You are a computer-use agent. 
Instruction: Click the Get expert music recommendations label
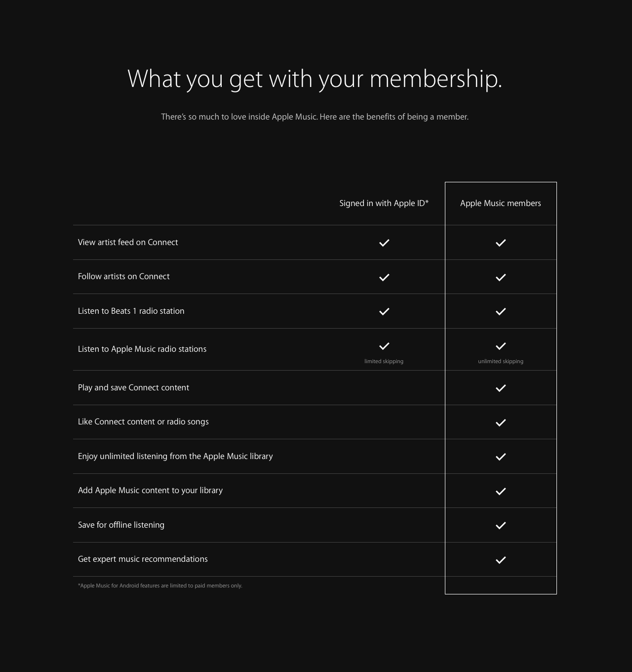[x=143, y=559]
